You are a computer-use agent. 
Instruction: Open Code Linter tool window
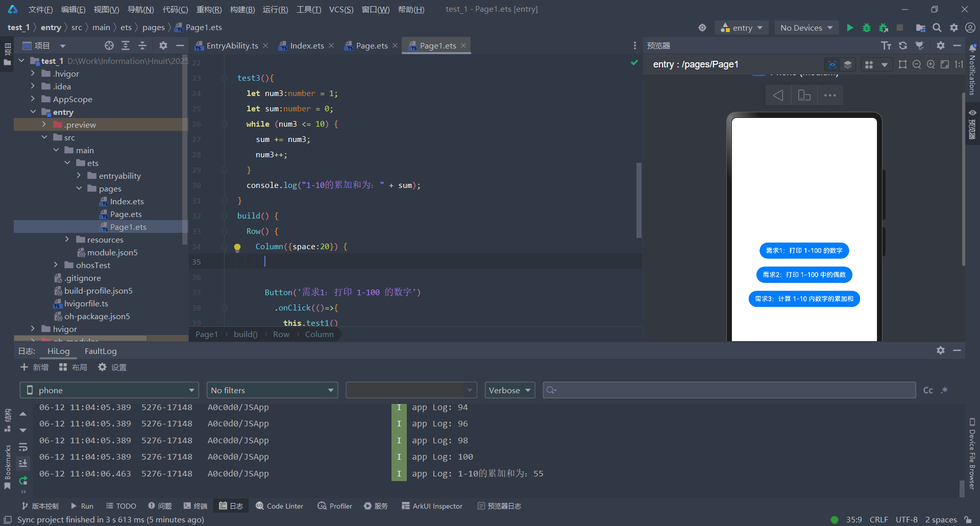(280, 506)
